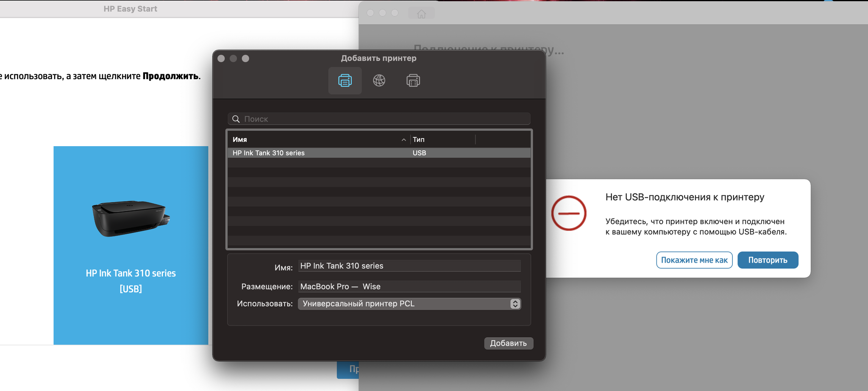Click the Повторить retry button
The width and height of the screenshot is (868, 391).
pos(768,260)
